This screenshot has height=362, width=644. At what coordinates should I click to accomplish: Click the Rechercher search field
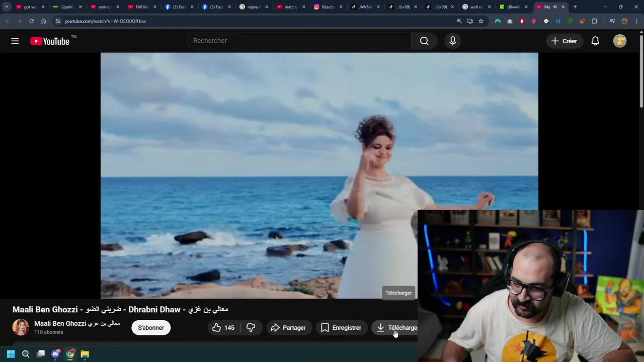(x=298, y=41)
